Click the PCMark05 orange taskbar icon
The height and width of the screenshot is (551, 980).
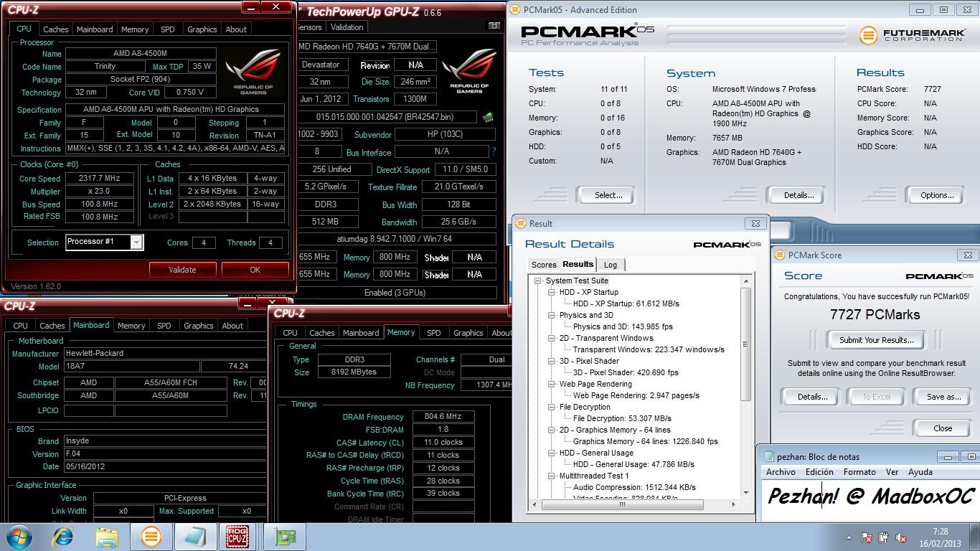(x=151, y=537)
